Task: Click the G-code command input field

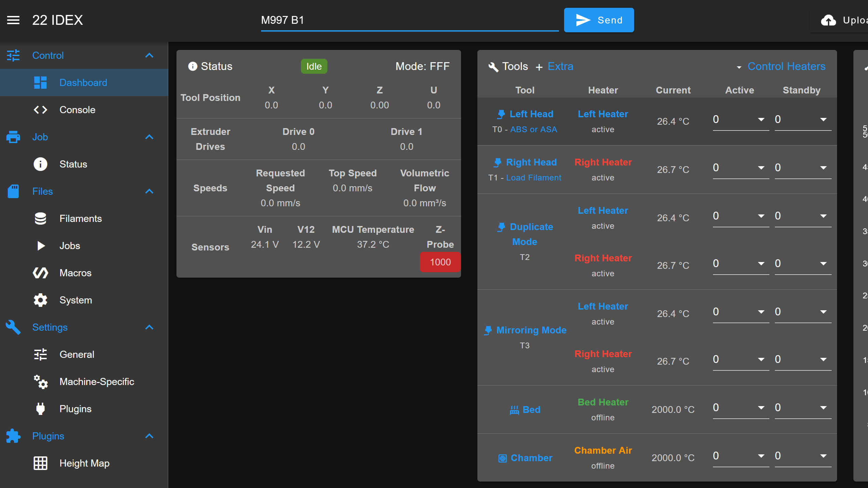Action: (410, 20)
